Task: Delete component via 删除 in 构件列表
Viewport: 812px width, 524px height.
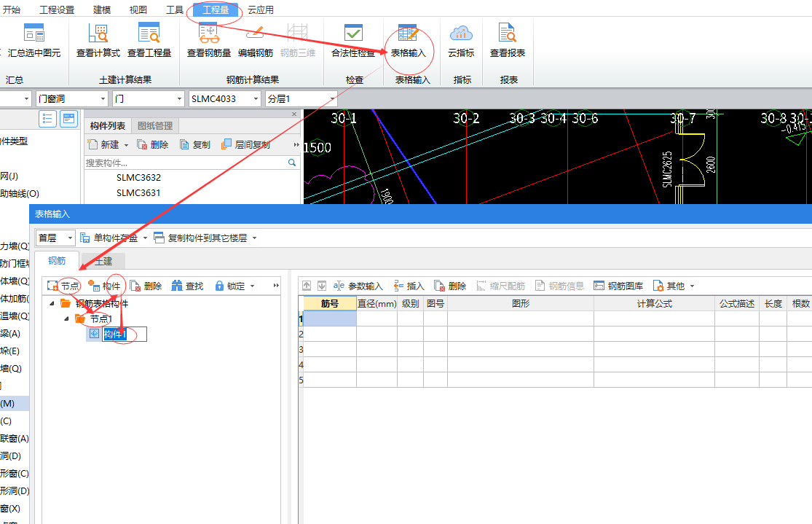Action: 153,144
